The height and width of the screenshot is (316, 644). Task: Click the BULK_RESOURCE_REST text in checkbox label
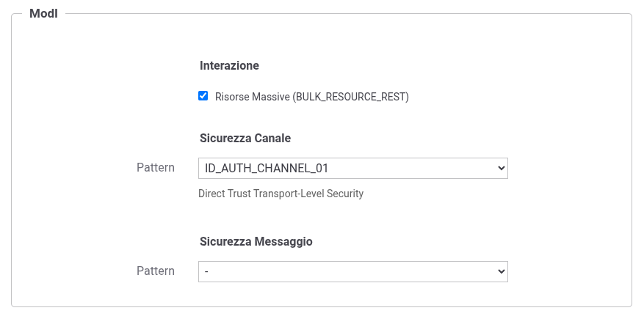pos(350,97)
